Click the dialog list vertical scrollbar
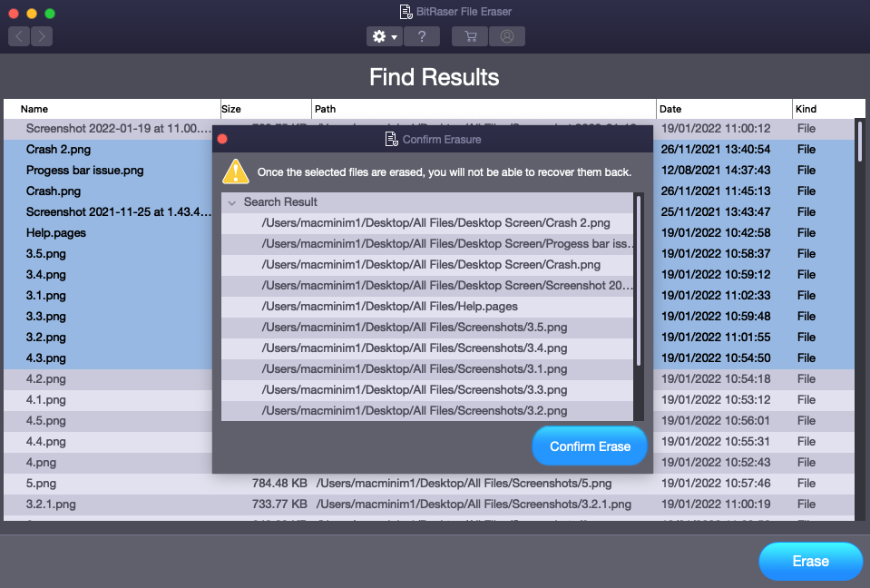This screenshot has width=870, height=588. pyautogui.click(x=639, y=281)
